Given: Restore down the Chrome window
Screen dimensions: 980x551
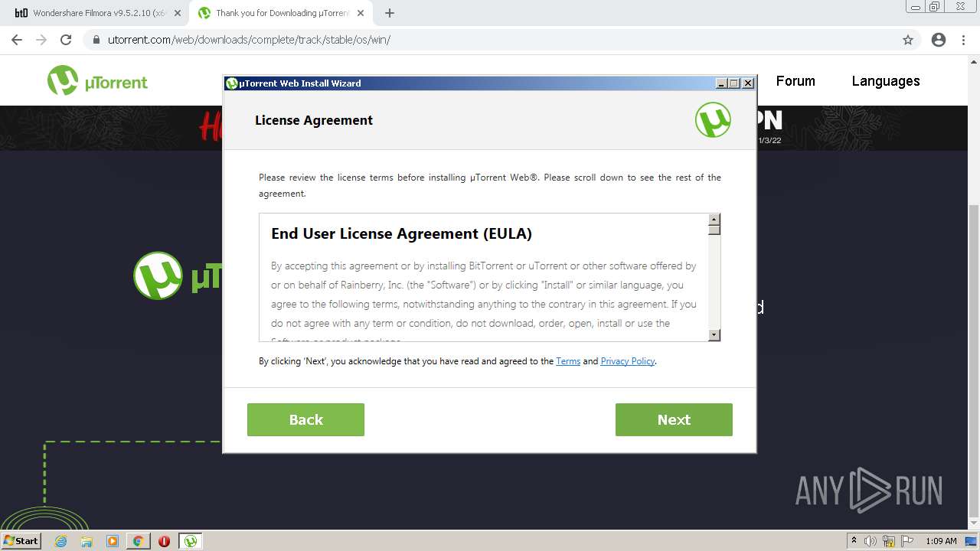Looking at the screenshot, I should (x=935, y=6).
